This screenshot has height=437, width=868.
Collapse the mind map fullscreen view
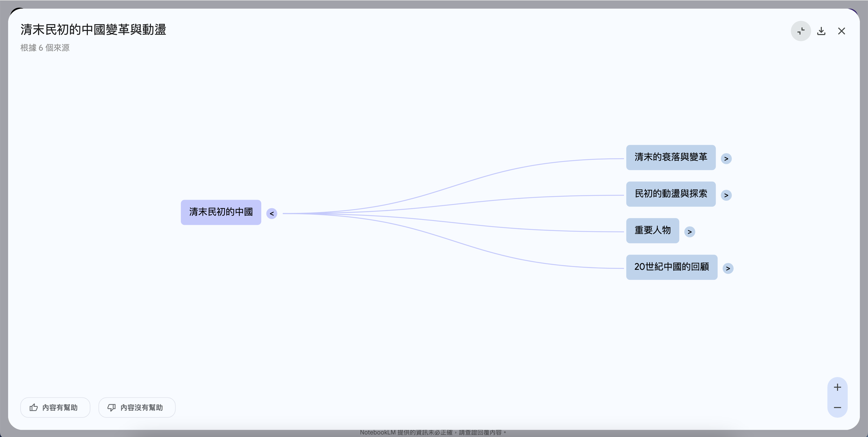click(x=800, y=31)
